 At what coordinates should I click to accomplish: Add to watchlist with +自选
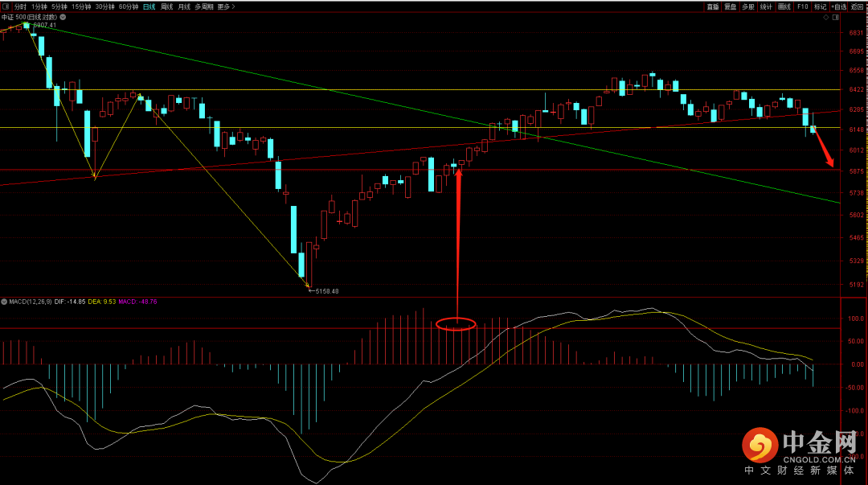[838, 6]
